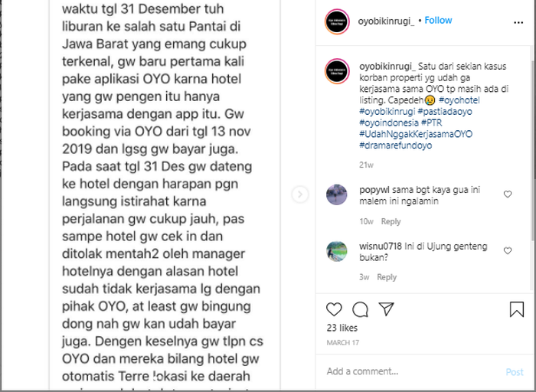
Task: Open the #UdahNggakKerjasamaOYO hashtag
Action: tap(416, 134)
